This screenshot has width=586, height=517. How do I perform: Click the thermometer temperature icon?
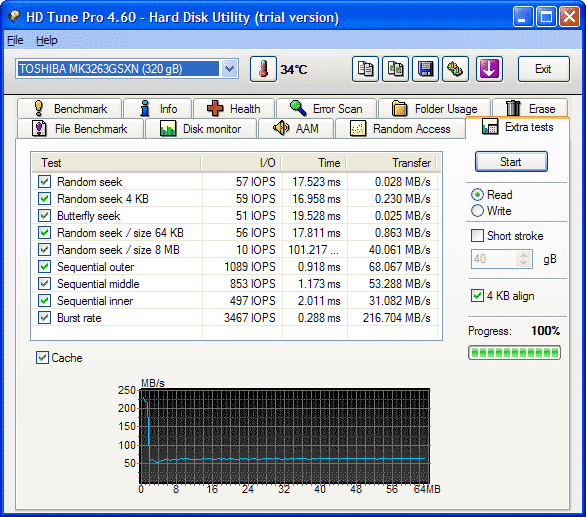[263, 69]
